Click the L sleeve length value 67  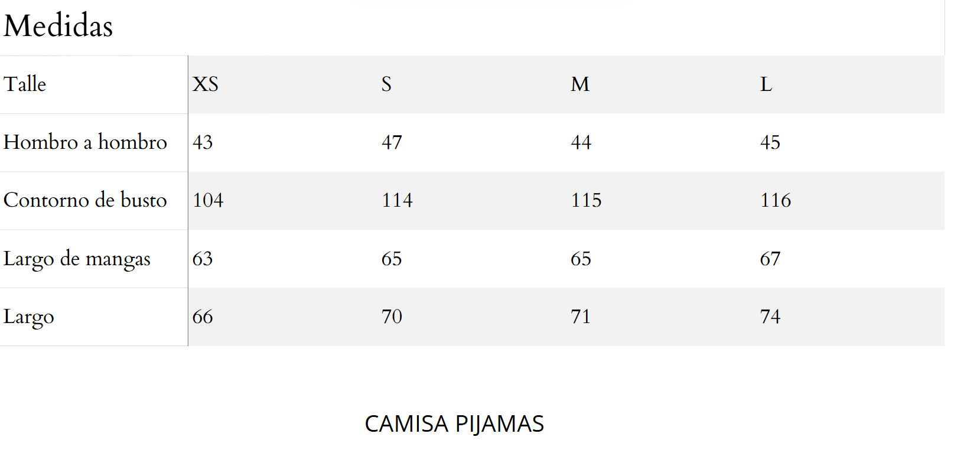point(770,258)
